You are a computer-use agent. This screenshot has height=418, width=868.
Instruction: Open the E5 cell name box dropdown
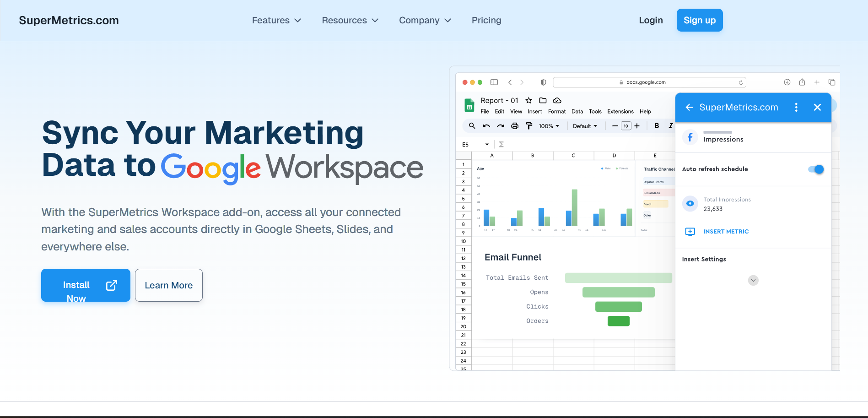pos(487,144)
